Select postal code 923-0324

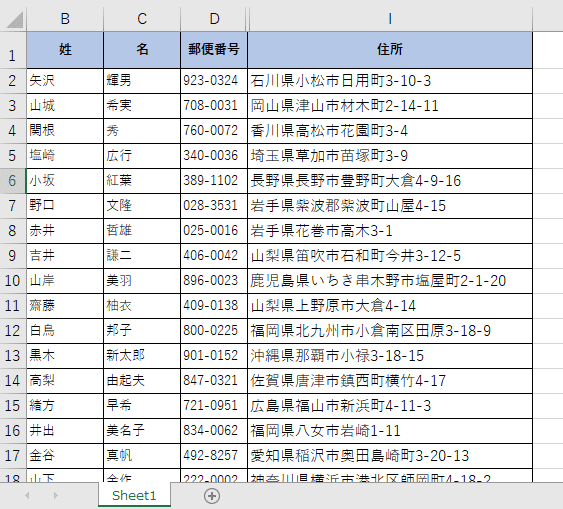(214, 81)
